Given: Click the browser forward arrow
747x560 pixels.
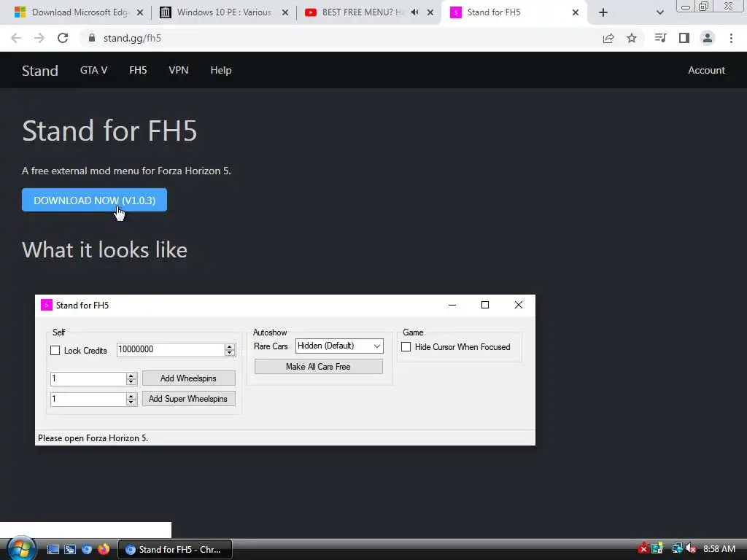Looking at the screenshot, I should (x=39, y=38).
